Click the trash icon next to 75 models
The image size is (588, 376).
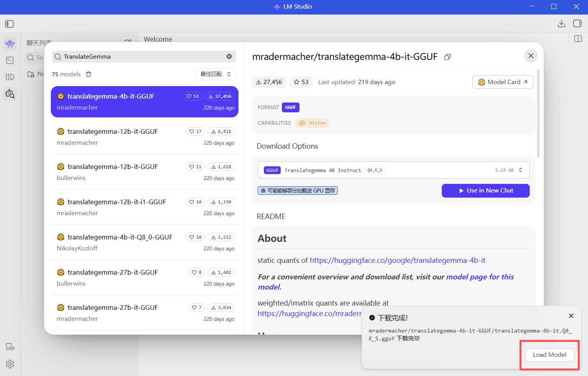point(89,74)
